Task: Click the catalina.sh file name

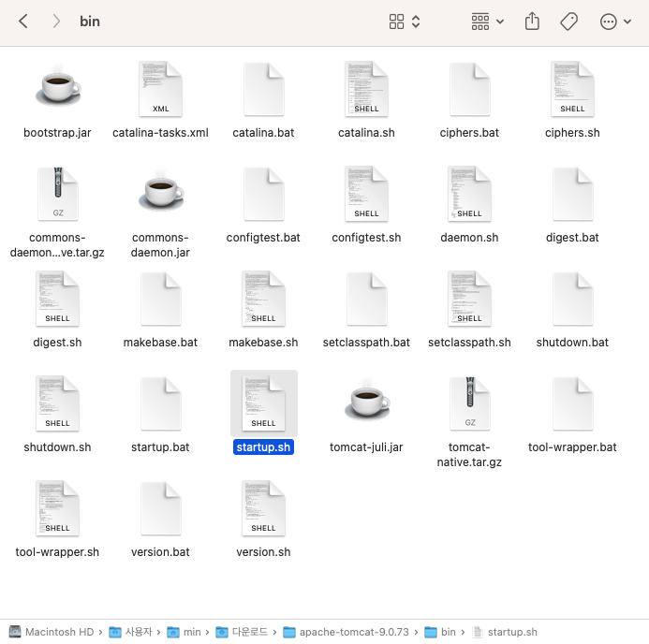Action: pos(366,133)
